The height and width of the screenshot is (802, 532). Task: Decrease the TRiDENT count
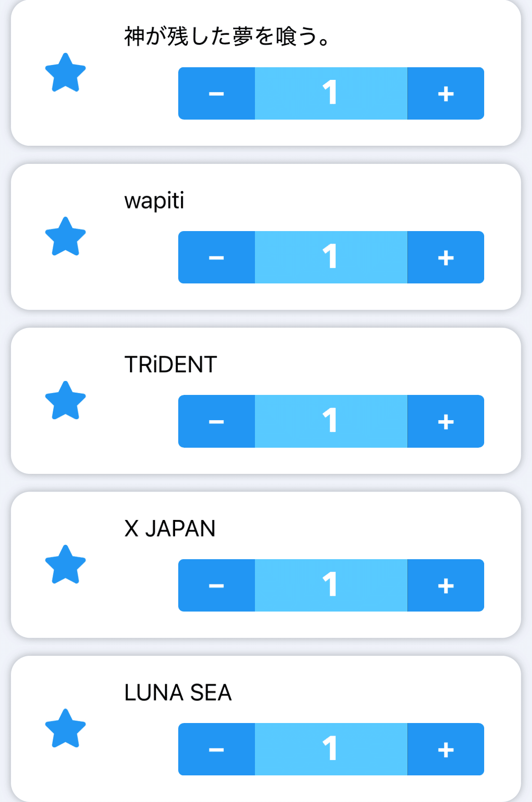[x=217, y=421]
